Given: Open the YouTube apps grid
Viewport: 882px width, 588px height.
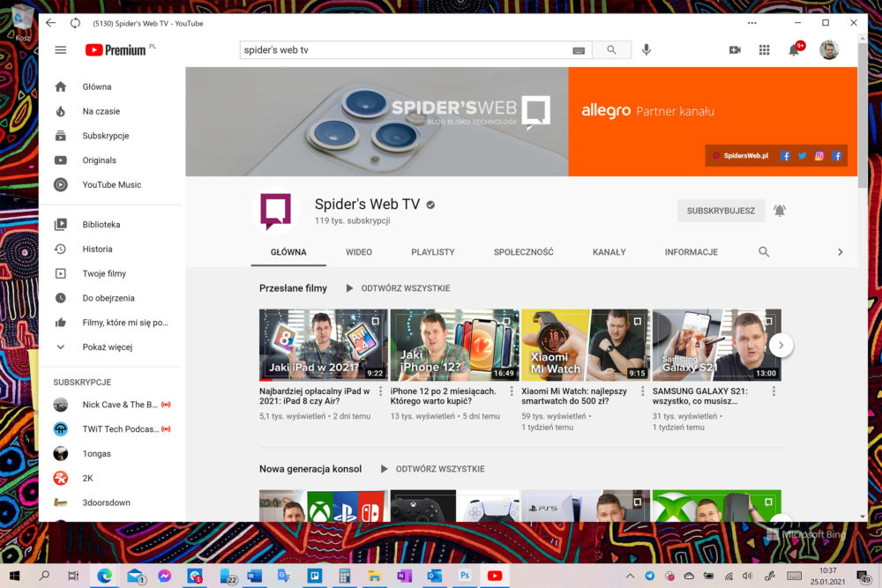Looking at the screenshot, I should pyautogui.click(x=764, y=50).
